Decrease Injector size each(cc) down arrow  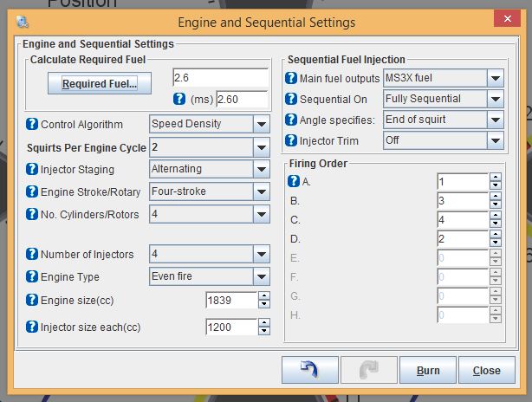pyautogui.click(x=264, y=331)
